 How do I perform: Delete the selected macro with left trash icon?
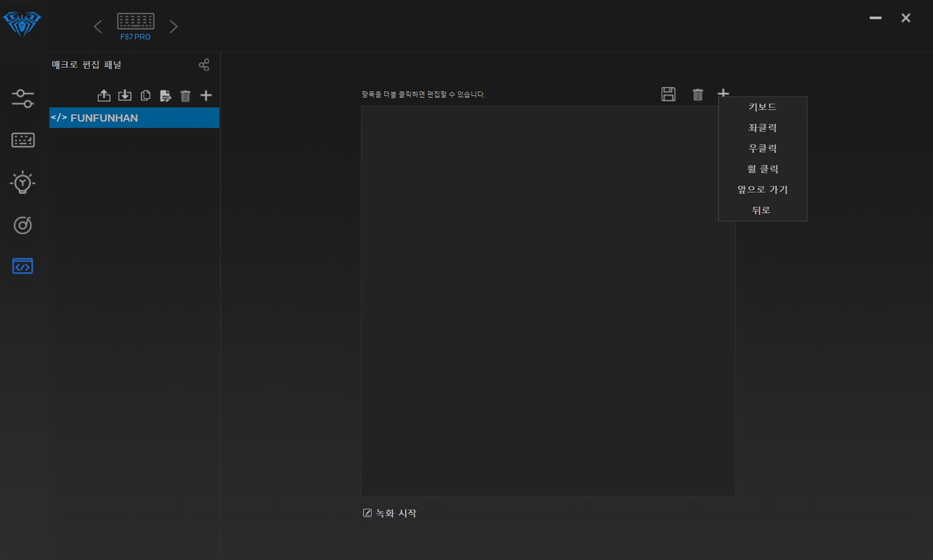[x=185, y=96]
